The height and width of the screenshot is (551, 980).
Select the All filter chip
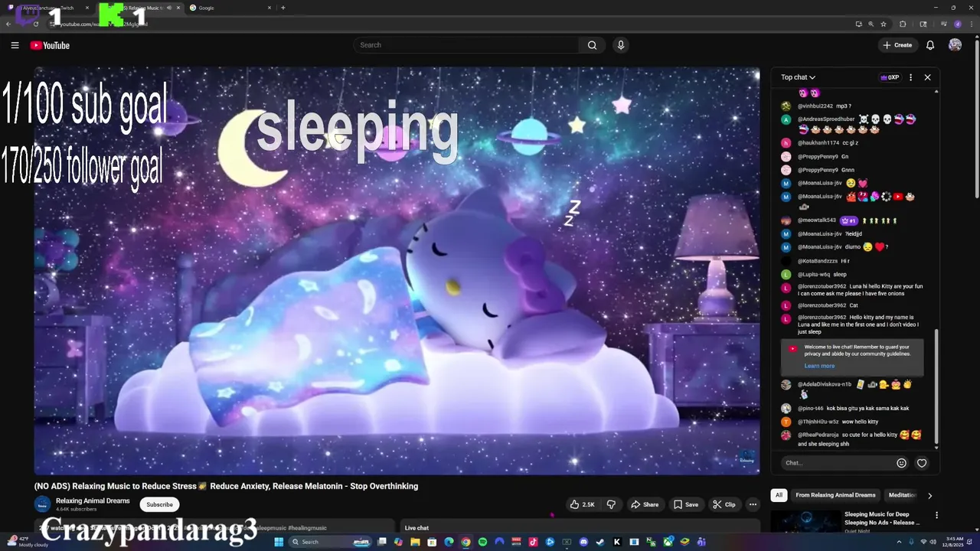point(779,495)
